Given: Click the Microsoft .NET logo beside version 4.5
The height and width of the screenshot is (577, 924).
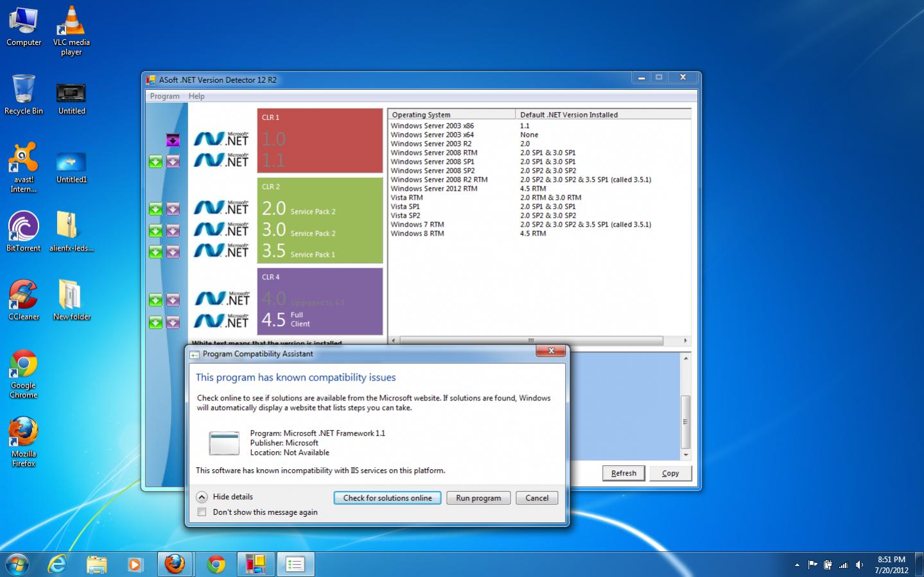Looking at the screenshot, I should click(222, 320).
